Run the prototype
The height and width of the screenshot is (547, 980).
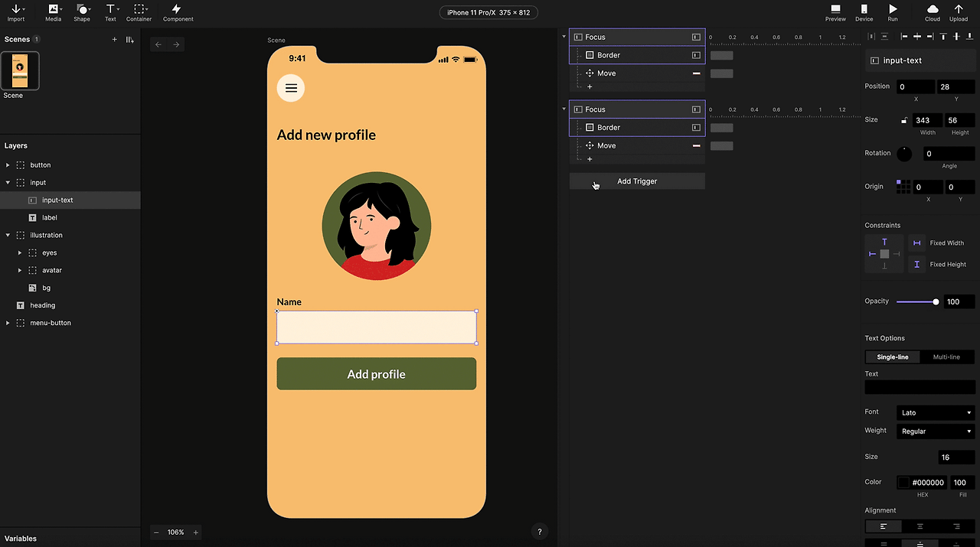pos(893,12)
